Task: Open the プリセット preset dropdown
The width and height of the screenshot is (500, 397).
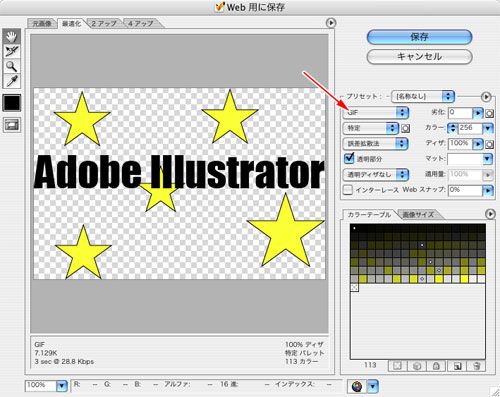Action: coord(423,97)
